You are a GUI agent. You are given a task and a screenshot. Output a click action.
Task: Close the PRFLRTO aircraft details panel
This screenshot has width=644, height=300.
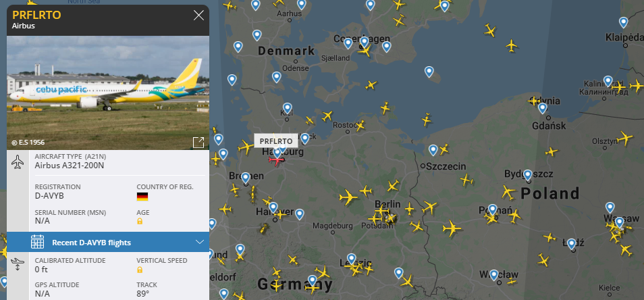[x=198, y=16]
